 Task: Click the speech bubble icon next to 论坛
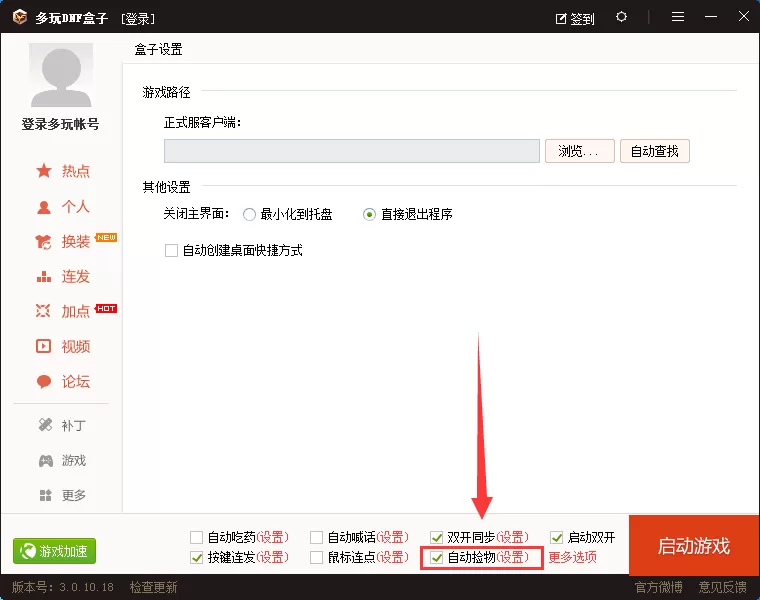tap(44, 381)
